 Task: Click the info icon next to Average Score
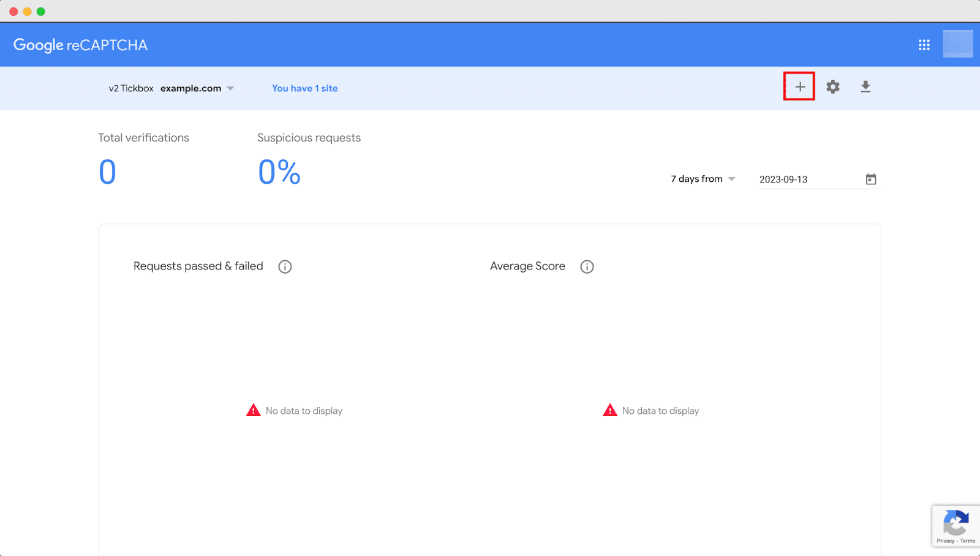(587, 266)
